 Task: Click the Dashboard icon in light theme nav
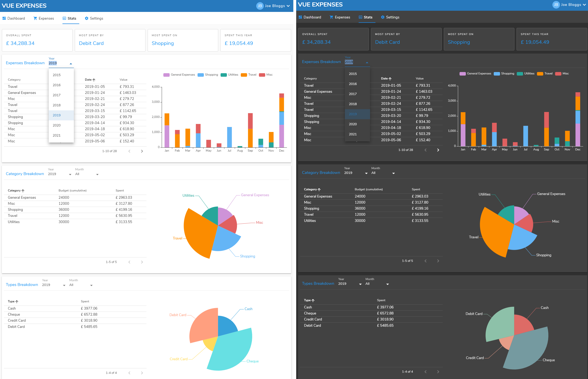coord(4,18)
